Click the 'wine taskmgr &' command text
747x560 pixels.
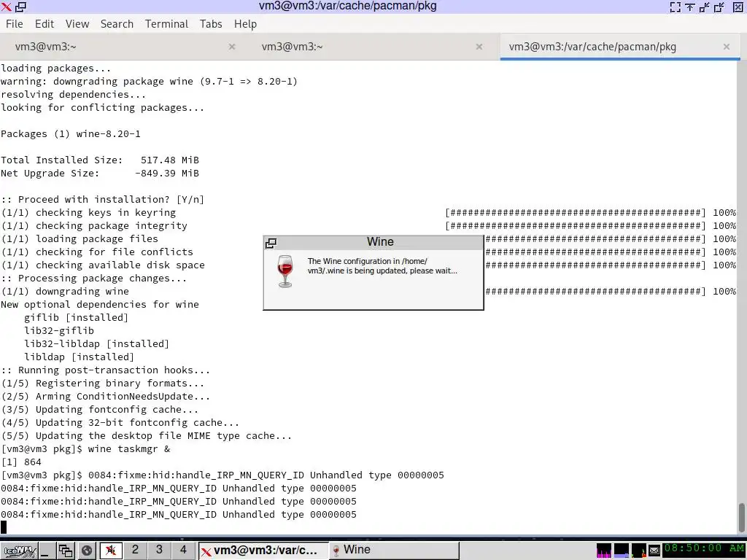(x=129, y=449)
